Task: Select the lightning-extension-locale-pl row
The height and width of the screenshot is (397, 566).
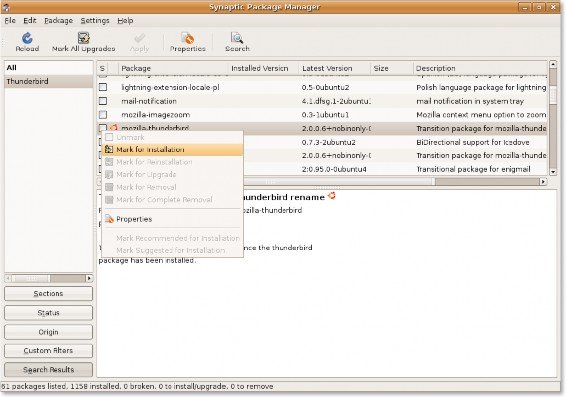Action: tap(322, 87)
